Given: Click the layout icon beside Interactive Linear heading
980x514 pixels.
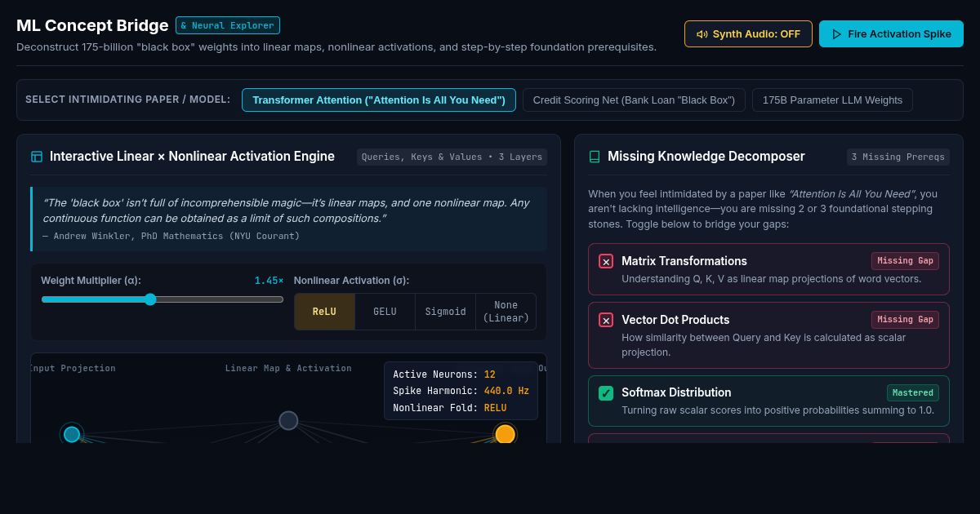Looking at the screenshot, I should [x=37, y=157].
